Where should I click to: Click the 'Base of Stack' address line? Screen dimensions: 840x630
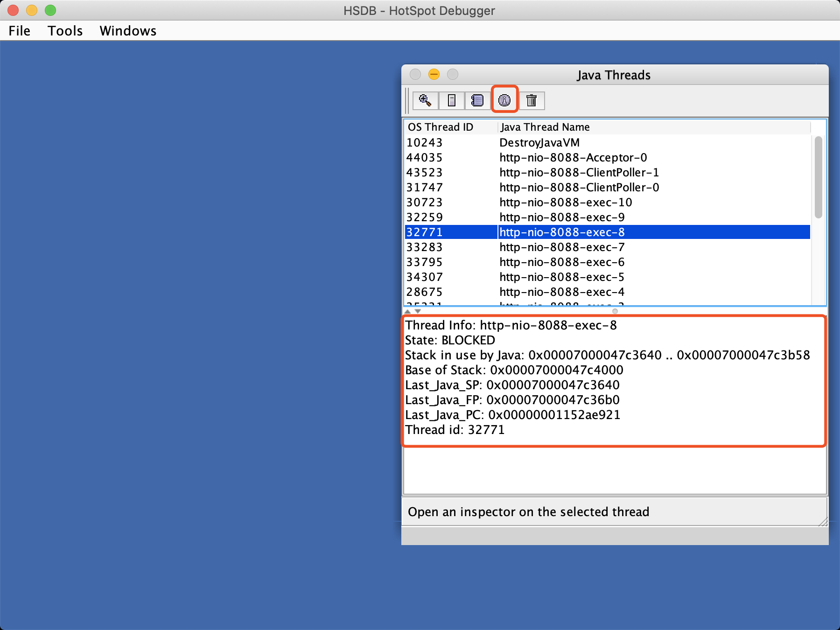pos(514,370)
